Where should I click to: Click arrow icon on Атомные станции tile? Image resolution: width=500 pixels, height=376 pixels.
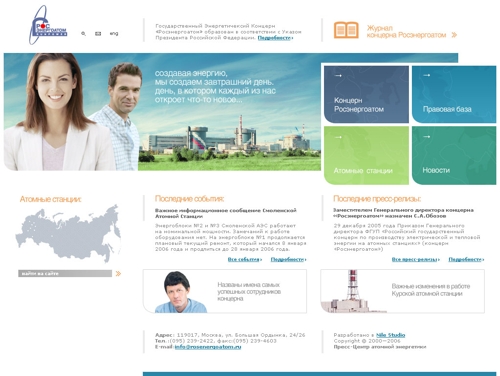click(338, 137)
